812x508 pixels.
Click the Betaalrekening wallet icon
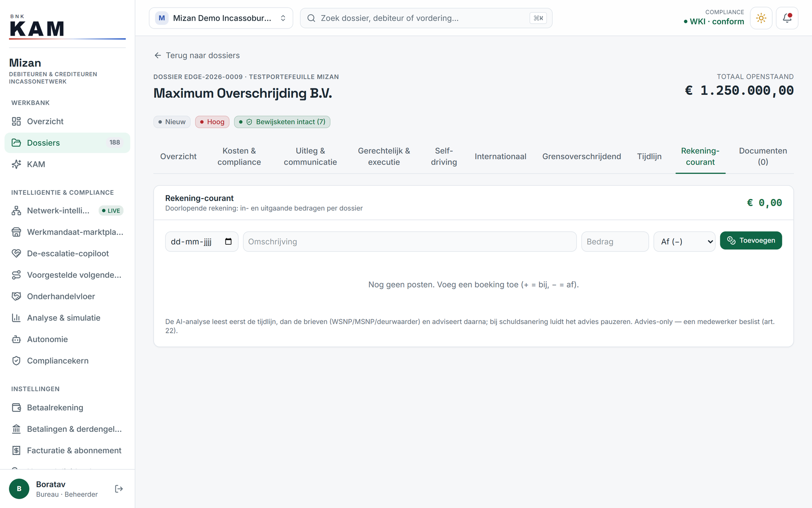coord(16,408)
